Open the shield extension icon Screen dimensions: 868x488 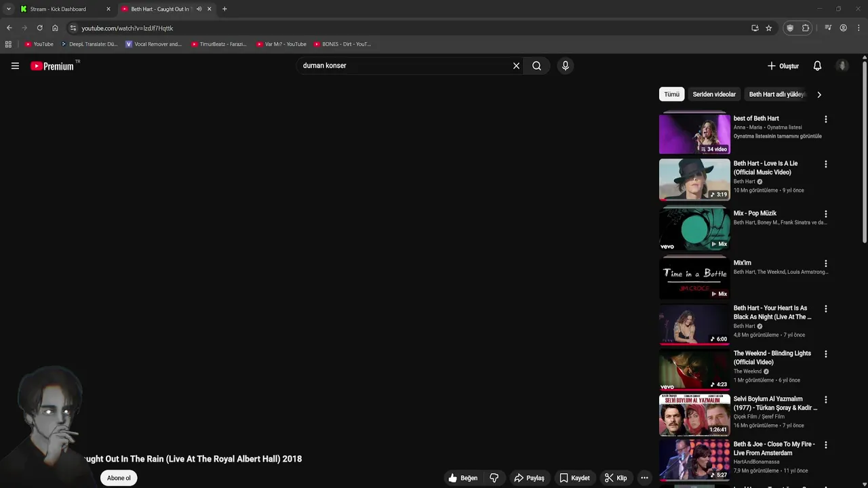pyautogui.click(x=790, y=28)
